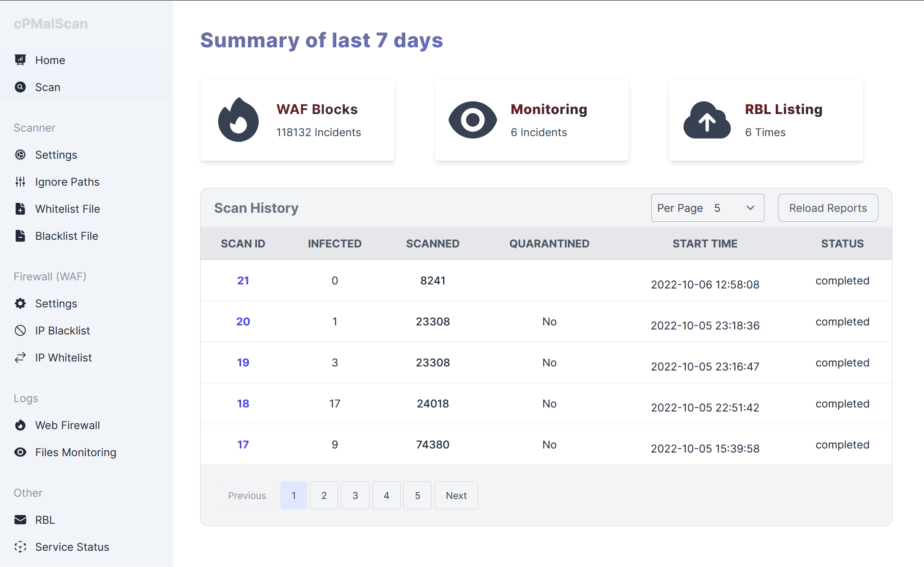Click scanned value 8241
Image resolution: width=924 pixels, height=567 pixels.
coord(433,280)
